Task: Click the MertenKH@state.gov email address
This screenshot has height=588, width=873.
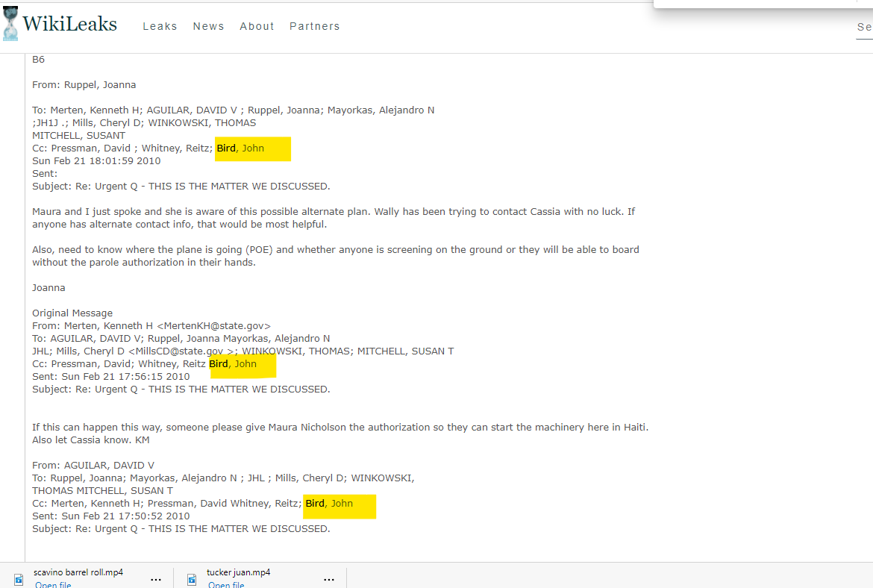Action: point(214,326)
